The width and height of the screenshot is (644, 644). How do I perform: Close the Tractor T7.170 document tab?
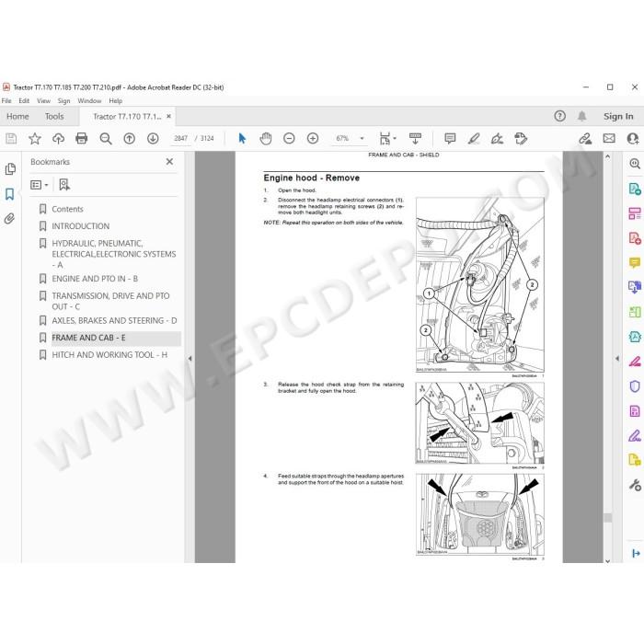pos(168,116)
